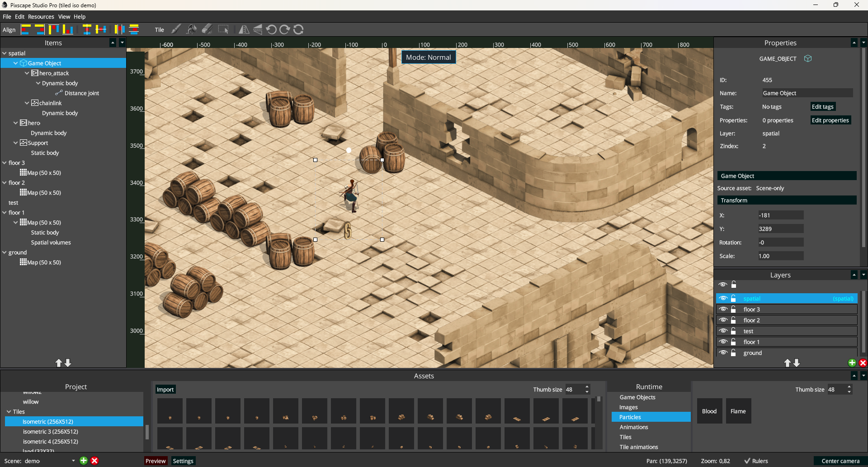This screenshot has height=467, width=868.
Task: Click the distribute horizontally icon
Action: (x=119, y=29)
